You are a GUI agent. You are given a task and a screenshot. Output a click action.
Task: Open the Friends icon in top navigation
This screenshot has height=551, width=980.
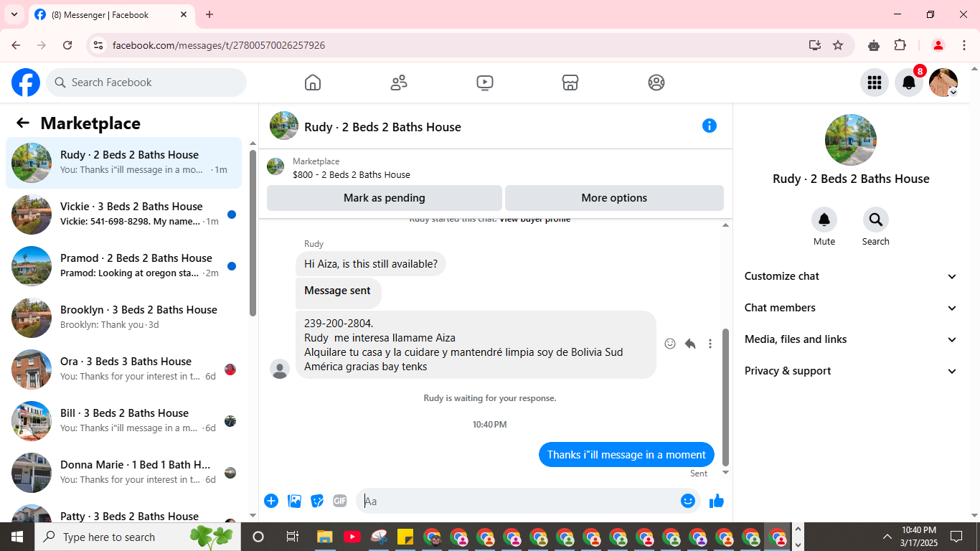point(399,83)
